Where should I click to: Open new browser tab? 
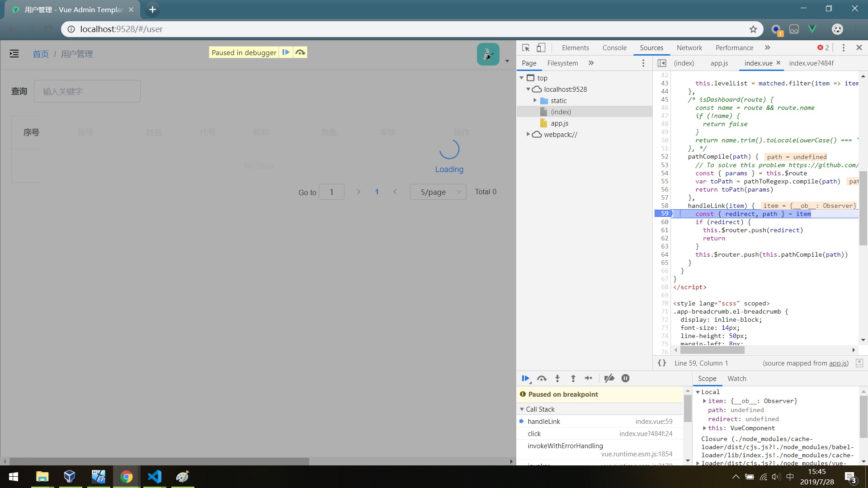pyautogui.click(x=152, y=9)
